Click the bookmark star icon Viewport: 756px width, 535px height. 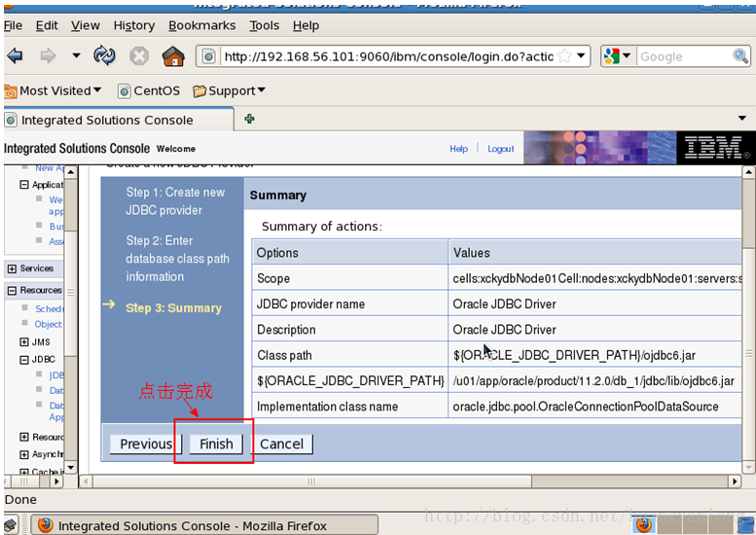tap(564, 56)
